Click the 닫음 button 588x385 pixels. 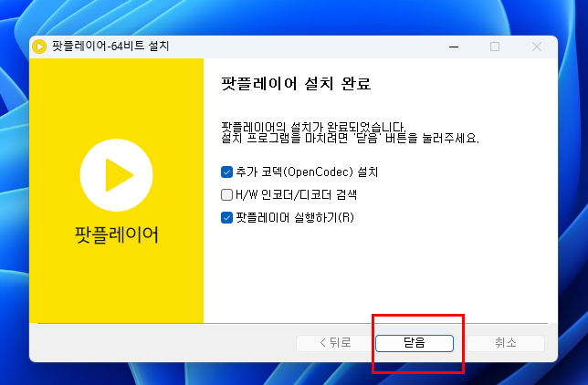pos(415,343)
